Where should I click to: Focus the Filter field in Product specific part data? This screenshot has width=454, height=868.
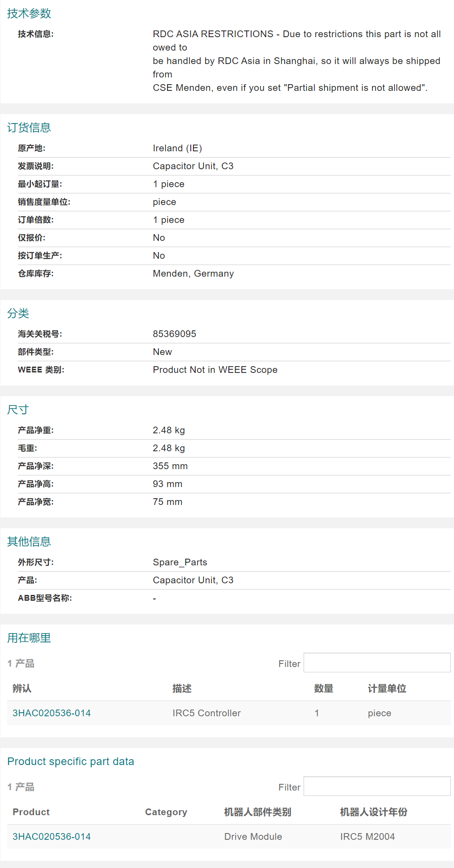[x=377, y=786]
